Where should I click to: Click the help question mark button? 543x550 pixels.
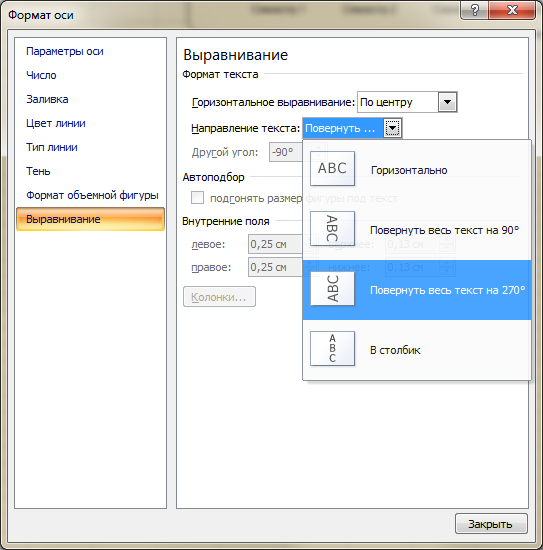pyautogui.click(x=474, y=11)
